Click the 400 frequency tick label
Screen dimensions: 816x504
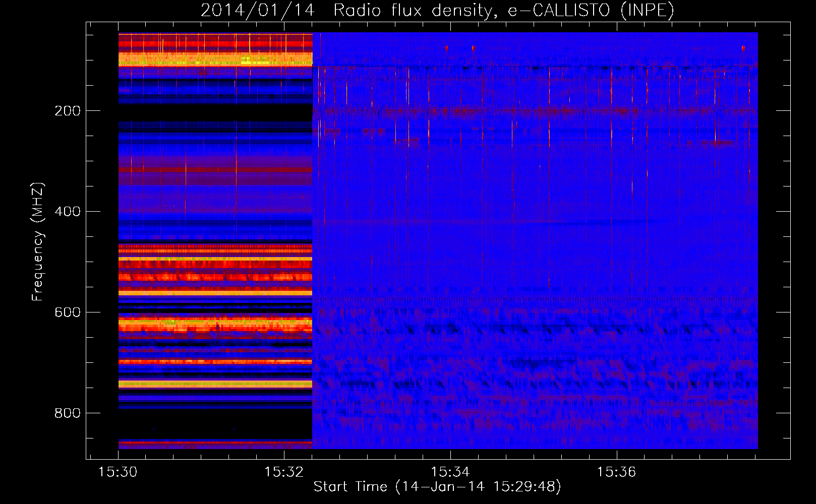(68, 211)
